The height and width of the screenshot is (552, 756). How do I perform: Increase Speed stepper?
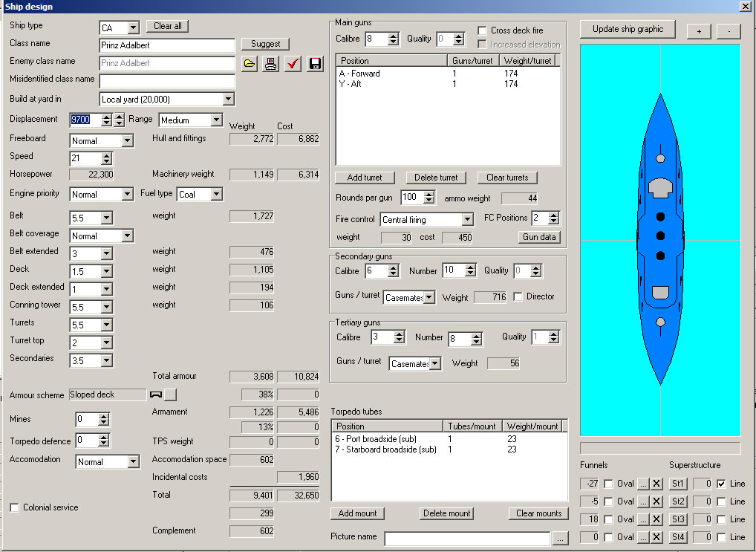click(x=106, y=155)
